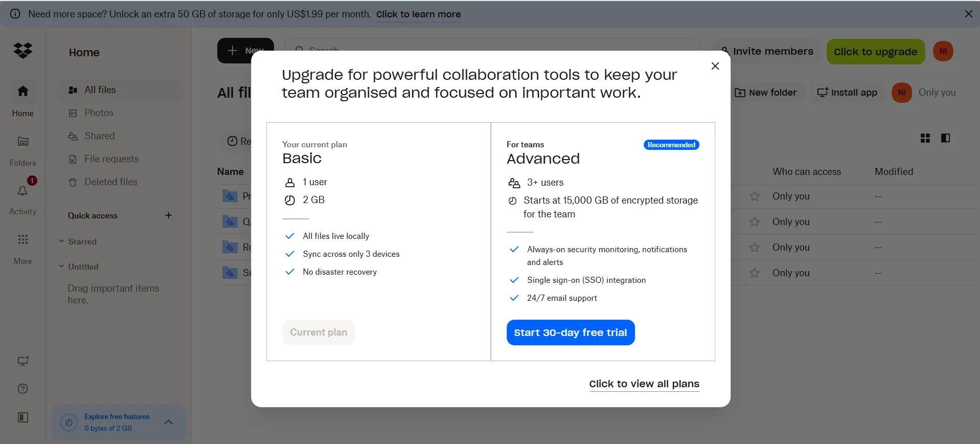The image size is (980, 444).
Task: Collapse the Untitled section
Action: tap(61, 267)
